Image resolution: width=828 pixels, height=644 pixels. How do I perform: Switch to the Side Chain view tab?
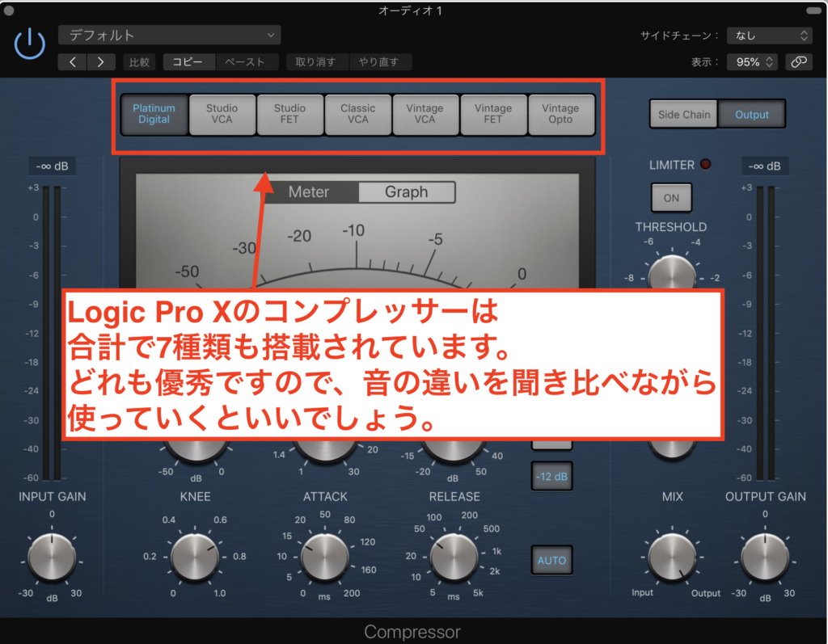coord(683,114)
